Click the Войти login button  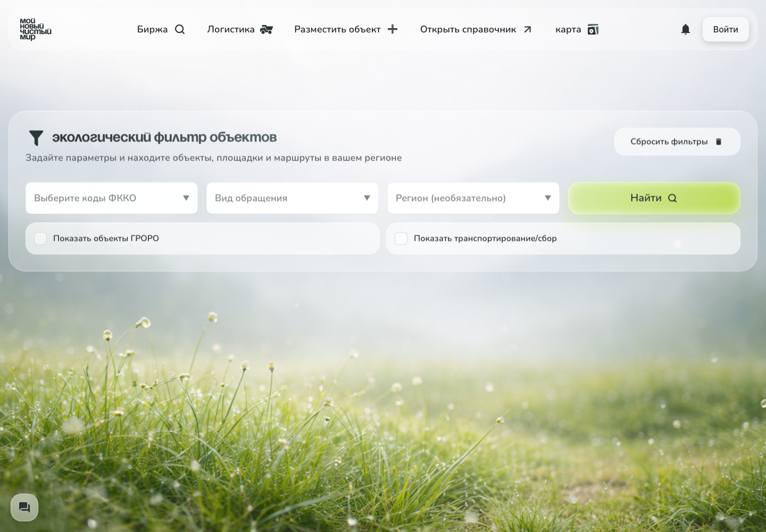click(726, 29)
